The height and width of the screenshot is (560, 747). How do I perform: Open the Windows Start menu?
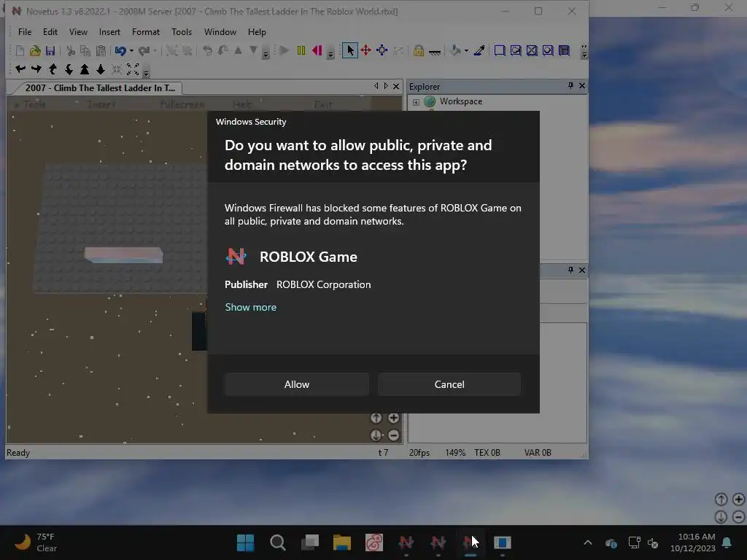point(246,542)
